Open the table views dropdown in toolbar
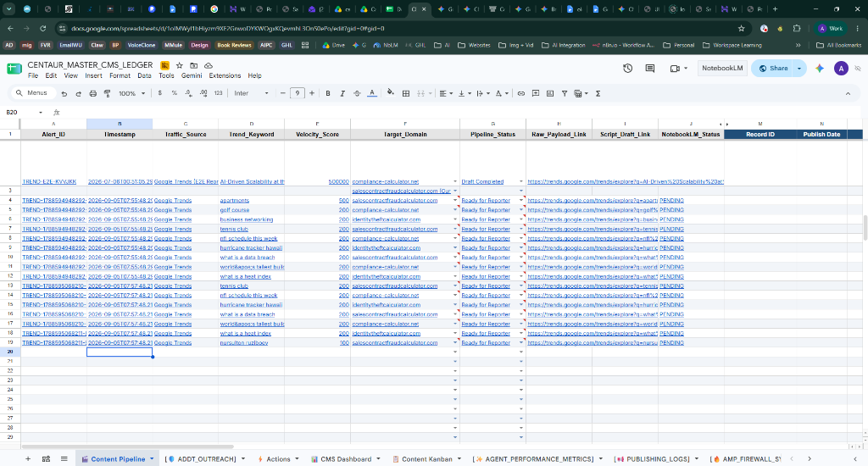The width and height of the screenshot is (868, 466). coord(581,93)
